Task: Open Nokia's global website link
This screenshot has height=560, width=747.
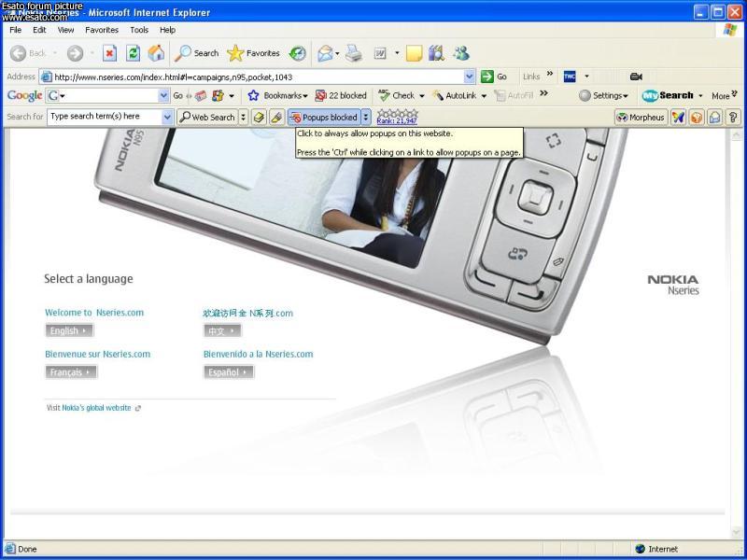Action: (x=96, y=408)
